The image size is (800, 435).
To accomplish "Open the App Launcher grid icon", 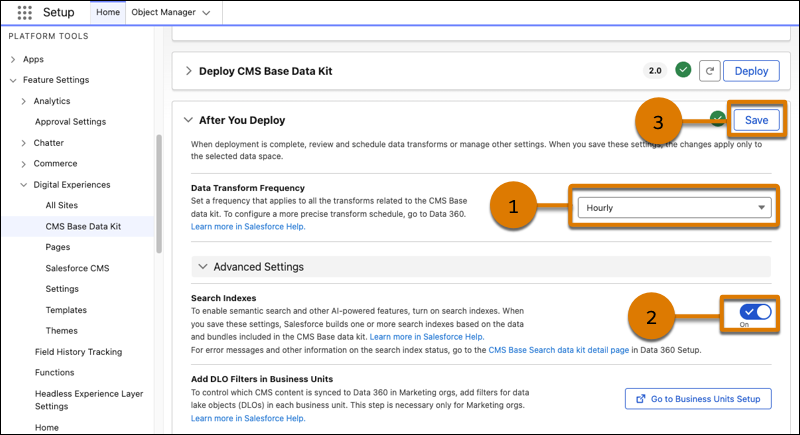I will pos(24,12).
